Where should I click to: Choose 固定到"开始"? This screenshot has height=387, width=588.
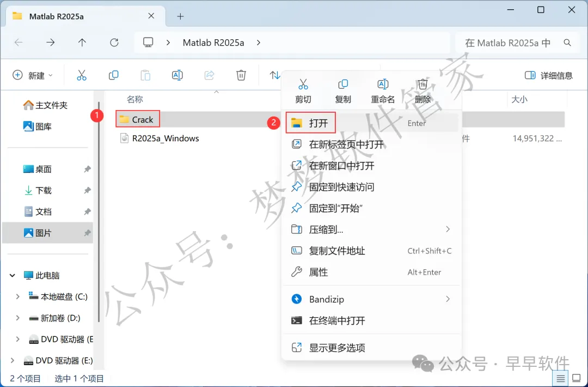pyautogui.click(x=371, y=208)
